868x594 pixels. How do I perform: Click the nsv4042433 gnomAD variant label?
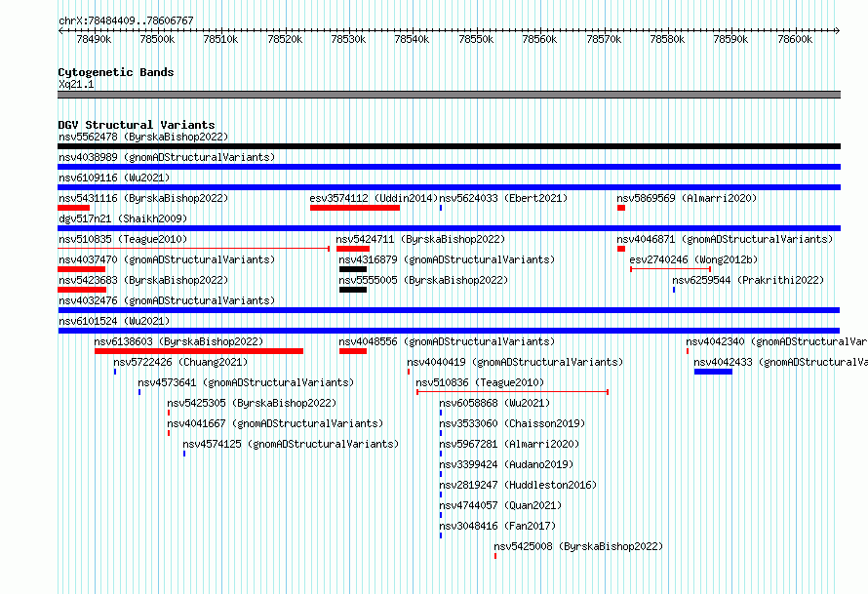point(780,362)
